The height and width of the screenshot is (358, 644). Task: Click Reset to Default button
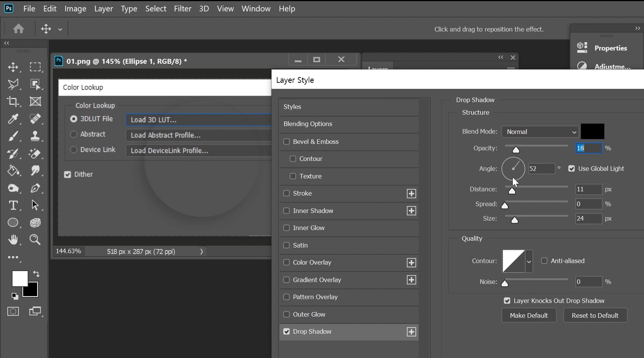pyautogui.click(x=595, y=315)
